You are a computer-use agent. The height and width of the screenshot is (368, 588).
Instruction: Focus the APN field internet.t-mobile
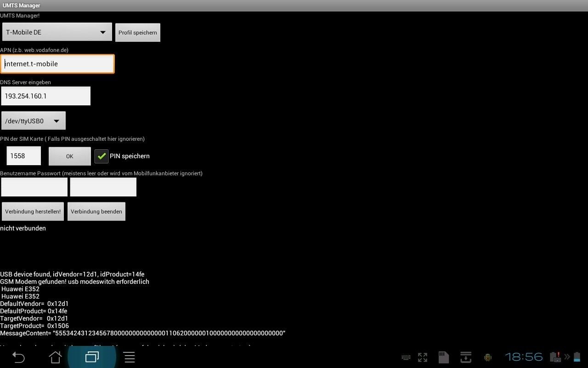pos(57,64)
